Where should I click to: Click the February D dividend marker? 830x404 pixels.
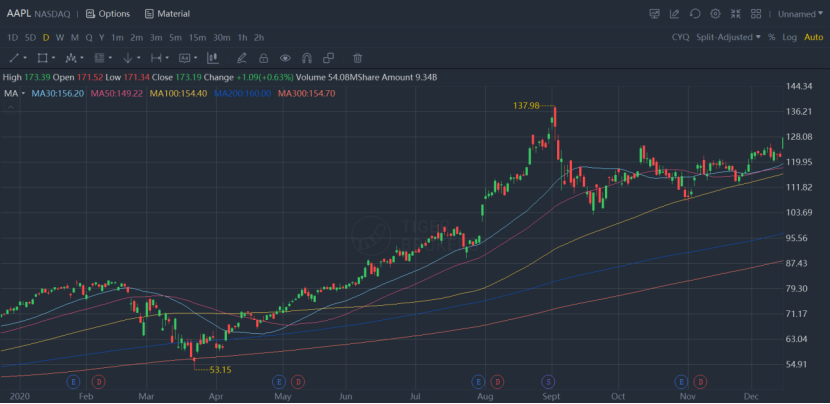tap(98, 381)
